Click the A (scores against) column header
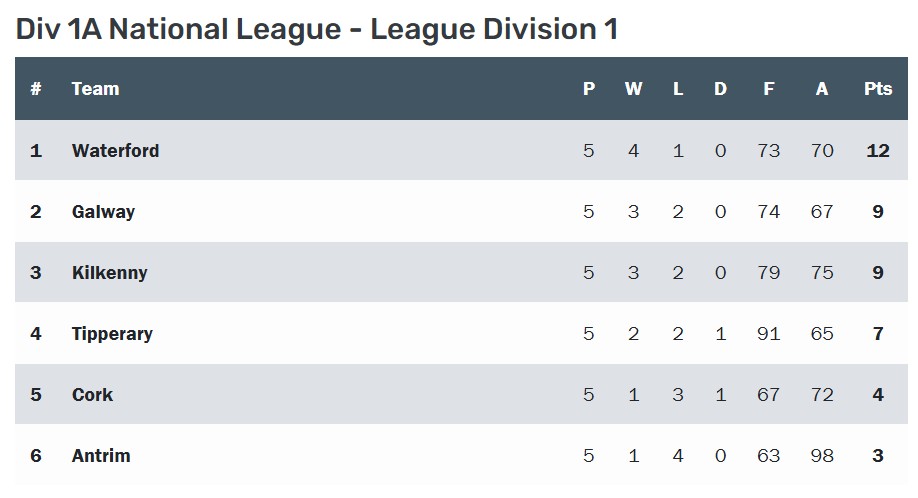The width and height of the screenshot is (918, 498). (822, 89)
